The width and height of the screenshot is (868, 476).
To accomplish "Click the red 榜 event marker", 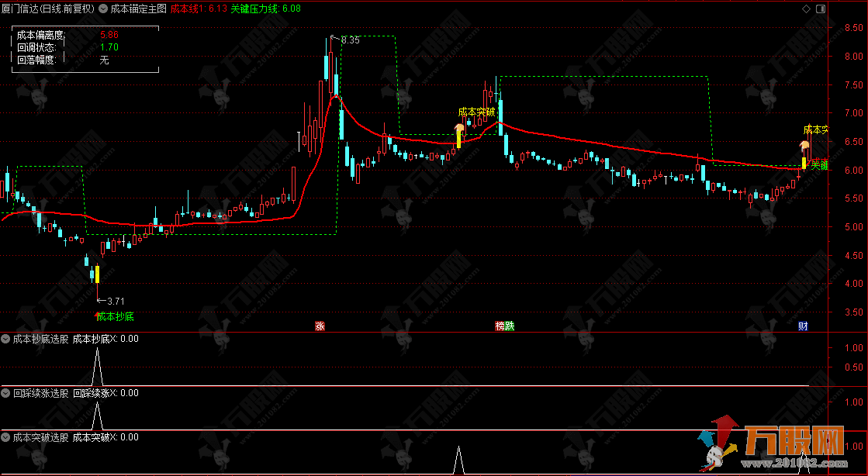I will coord(500,326).
